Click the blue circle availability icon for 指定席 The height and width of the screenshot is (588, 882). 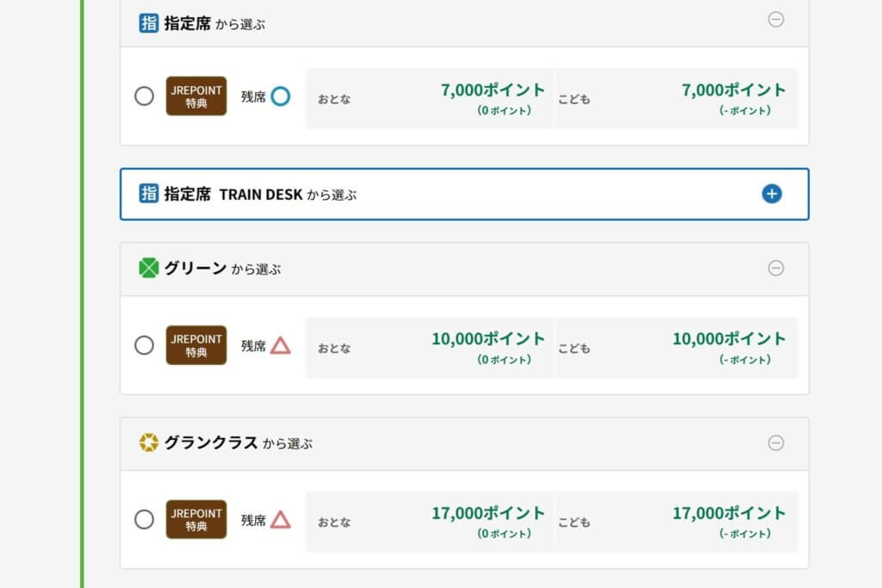click(x=280, y=96)
